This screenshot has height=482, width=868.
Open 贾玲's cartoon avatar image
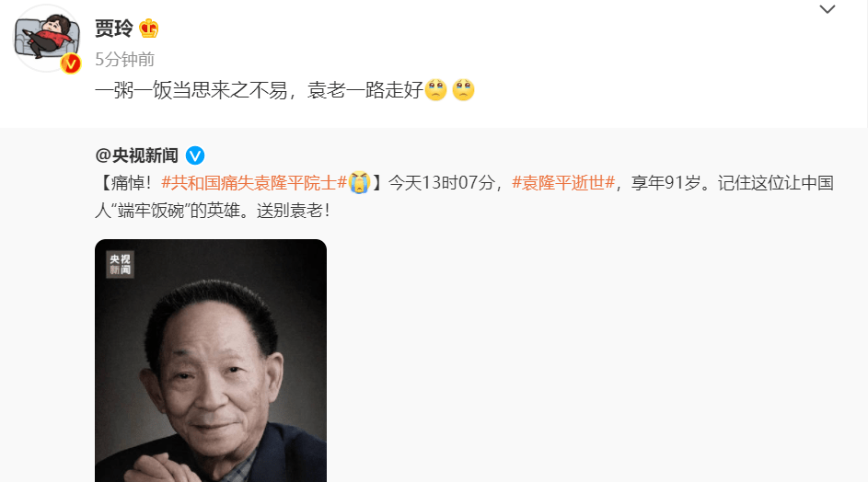(47, 37)
